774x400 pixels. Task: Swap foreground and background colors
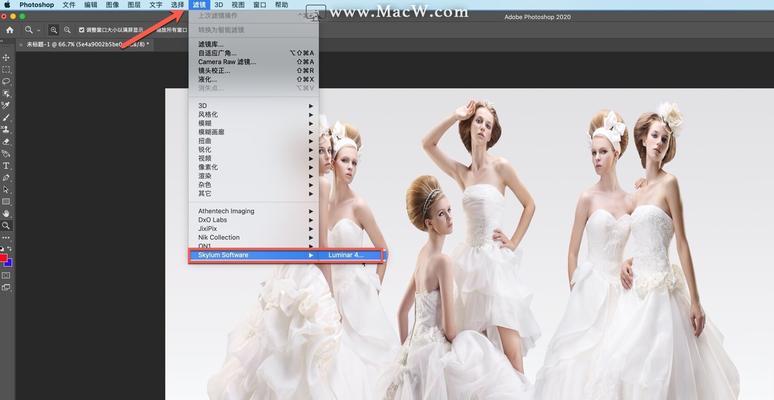(x=10, y=248)
